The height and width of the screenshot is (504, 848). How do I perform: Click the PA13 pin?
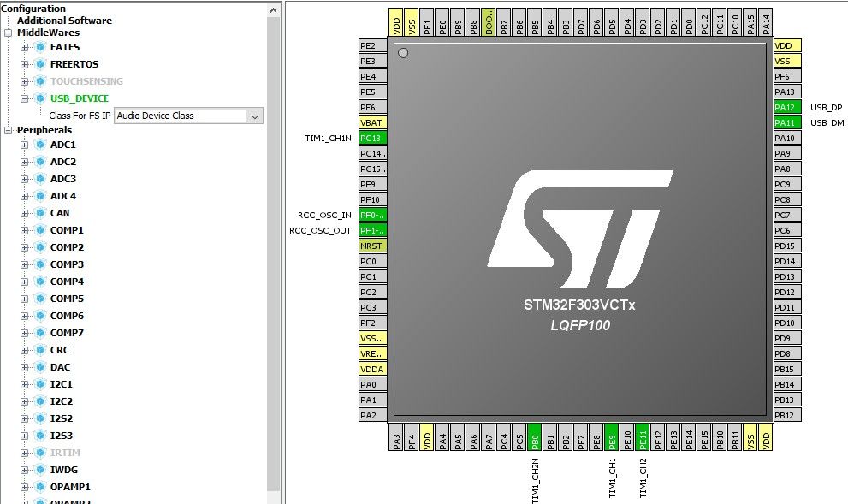coord(787,92)
